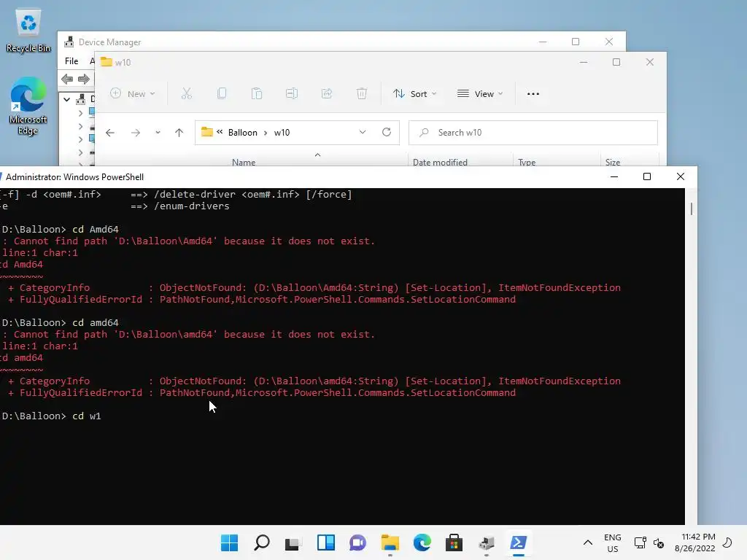Open taskbar Search
The width and height of the screenshot is (747, 560).
pyautogui.click(x=262, y=542)
